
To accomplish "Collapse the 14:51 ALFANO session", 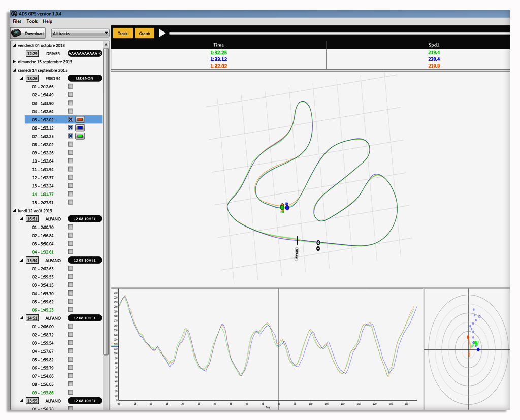I will pos(21,318).
